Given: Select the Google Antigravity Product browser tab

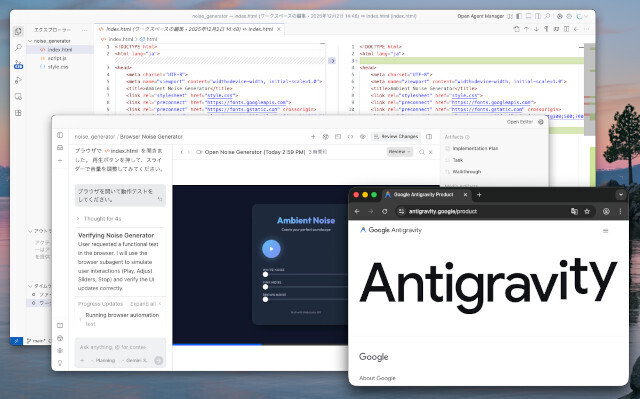Looking at the screenshot, I should point(426,195).
